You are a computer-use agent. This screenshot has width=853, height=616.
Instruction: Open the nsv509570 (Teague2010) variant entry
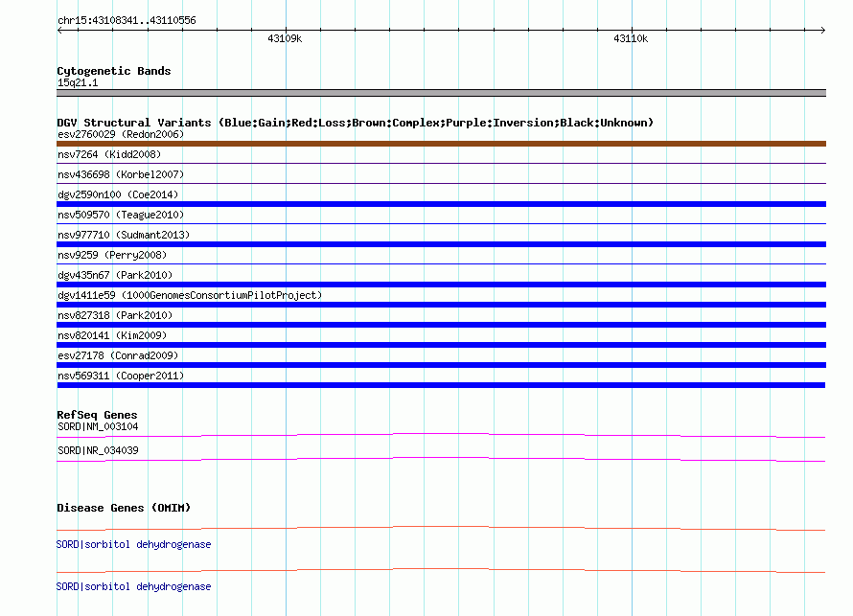coord(121,215)
